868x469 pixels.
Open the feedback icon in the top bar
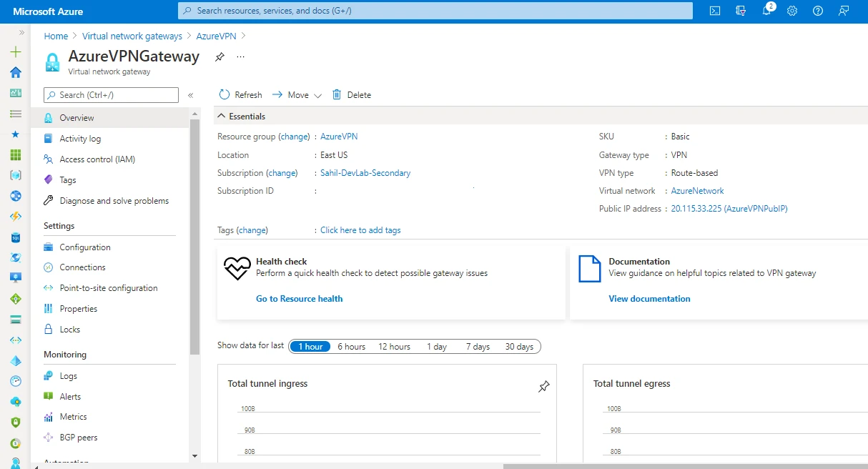click(x=843, y=11)
